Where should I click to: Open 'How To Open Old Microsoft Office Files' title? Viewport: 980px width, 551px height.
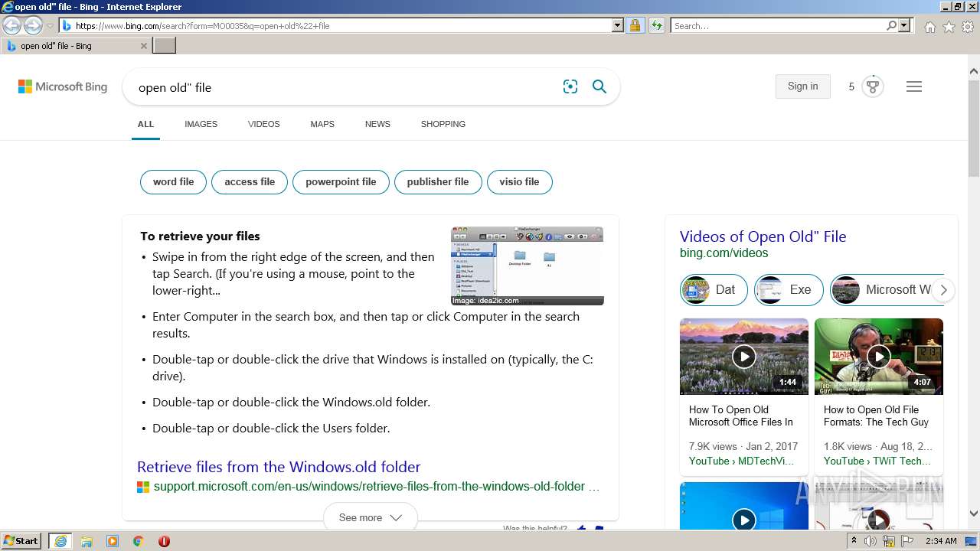point(740,416)
